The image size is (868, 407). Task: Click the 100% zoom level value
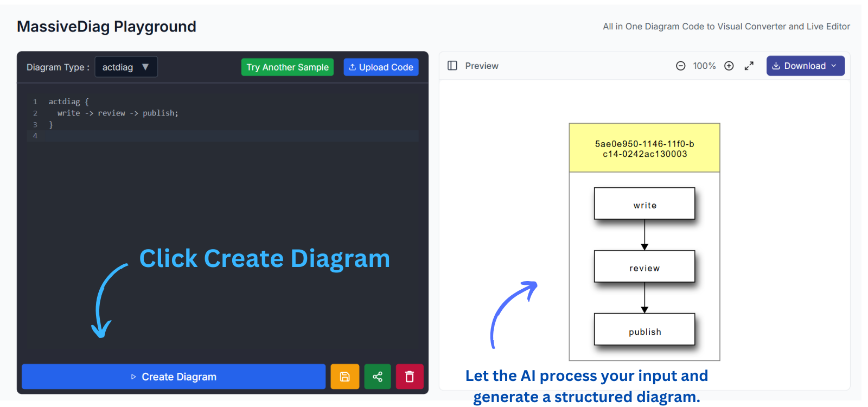tap(704, 66)
